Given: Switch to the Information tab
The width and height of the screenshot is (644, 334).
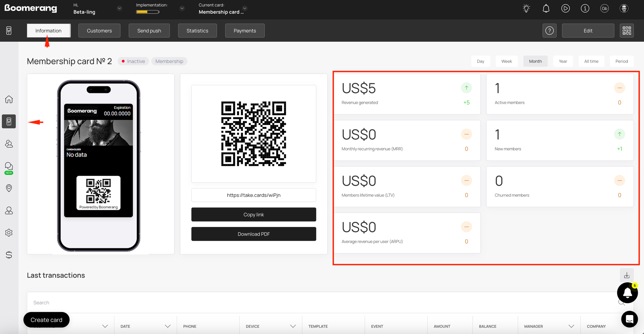Looking at the screenshot, I should 48,30.
